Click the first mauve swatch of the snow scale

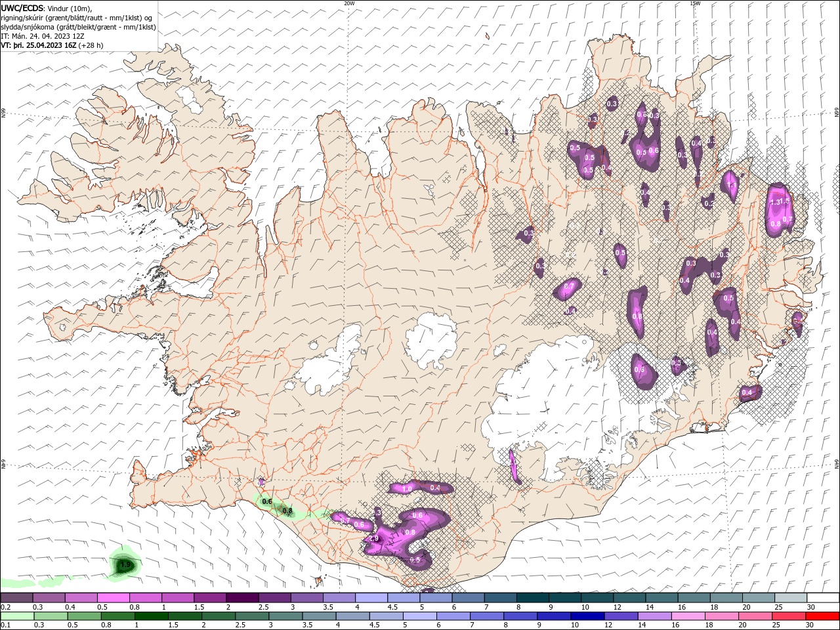[17, 598]
